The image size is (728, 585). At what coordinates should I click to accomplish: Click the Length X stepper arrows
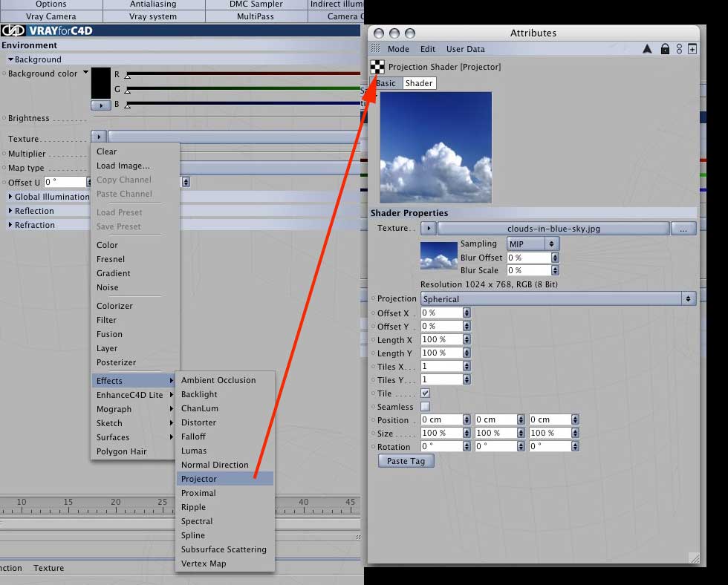pyautogui.click(x=467, y=339)
